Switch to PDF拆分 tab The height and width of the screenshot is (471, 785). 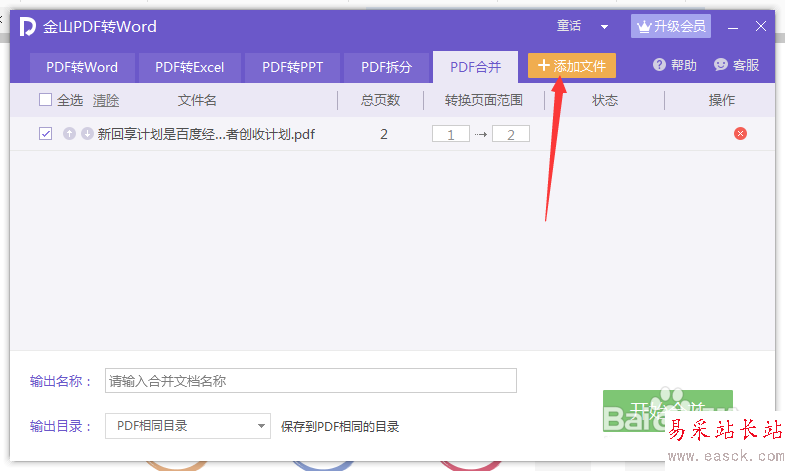(x=386, y=68)
